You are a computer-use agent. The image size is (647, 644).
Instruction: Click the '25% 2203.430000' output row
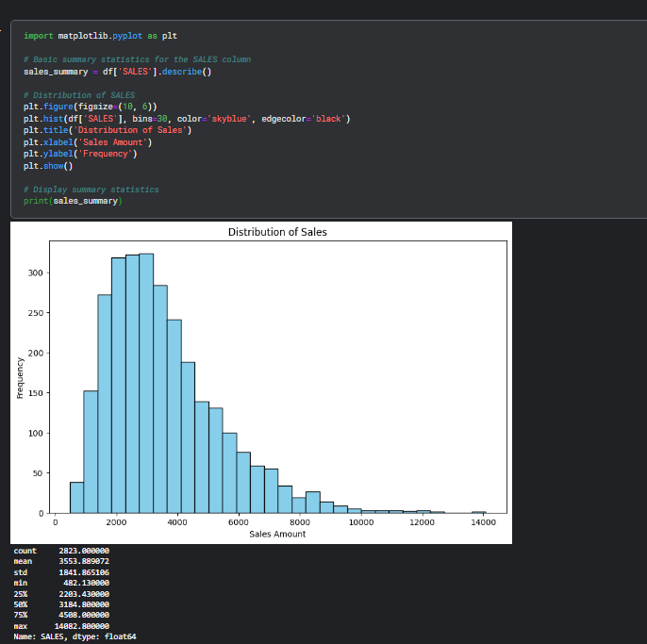pyautogui.click(x=61, y=594)
